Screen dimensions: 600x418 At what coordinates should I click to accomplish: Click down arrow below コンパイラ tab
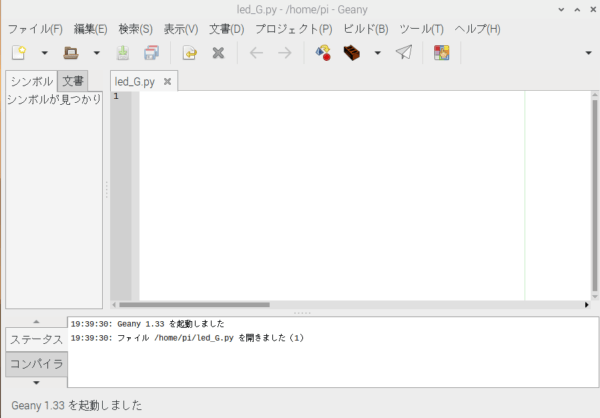click(36, 382)
